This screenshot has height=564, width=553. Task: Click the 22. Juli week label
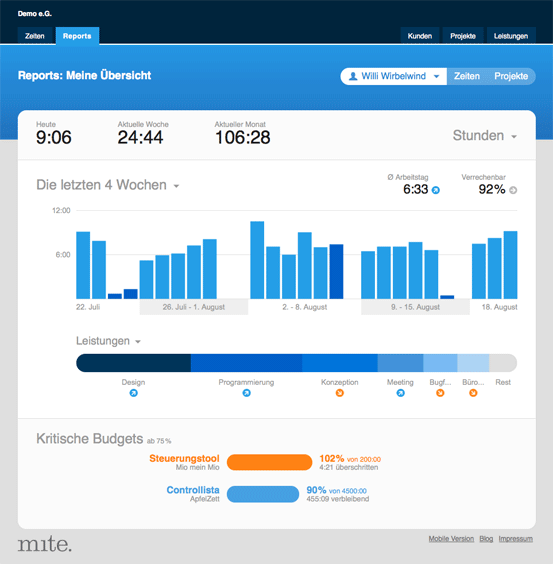click(x=88, y=307)
